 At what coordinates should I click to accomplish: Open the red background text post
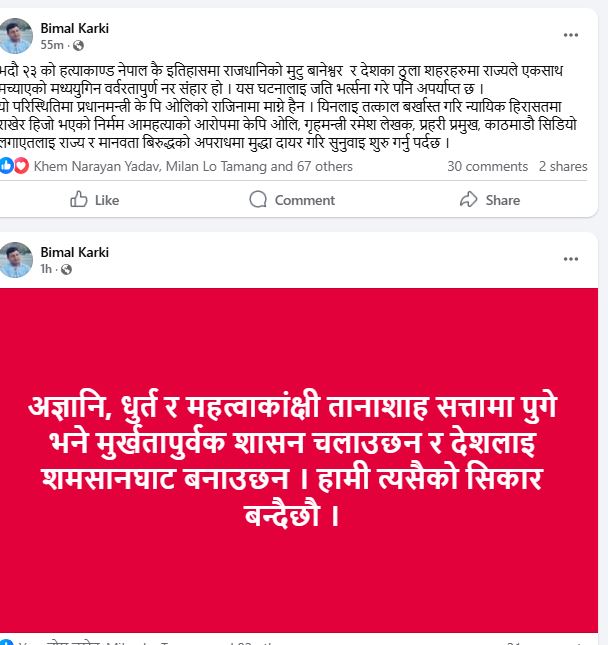[299, 460]
